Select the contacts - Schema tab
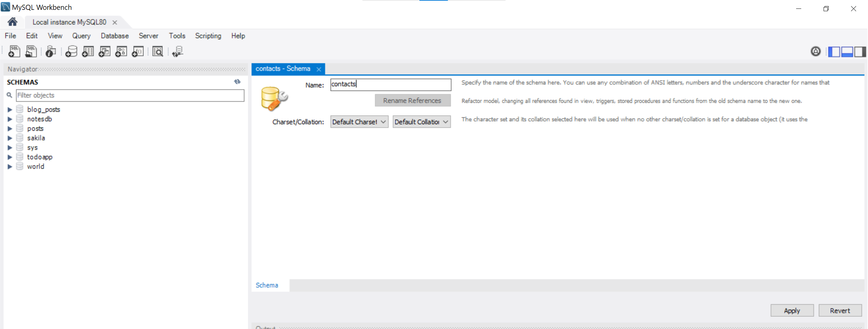The image size is (868, 329). (x=283, y=69)
